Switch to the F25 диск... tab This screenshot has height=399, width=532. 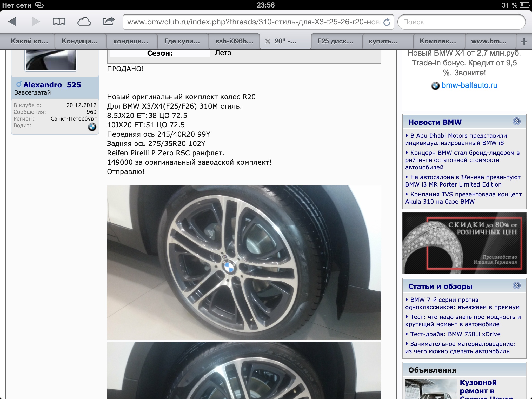pyautogui.click(x=335, y=41)
